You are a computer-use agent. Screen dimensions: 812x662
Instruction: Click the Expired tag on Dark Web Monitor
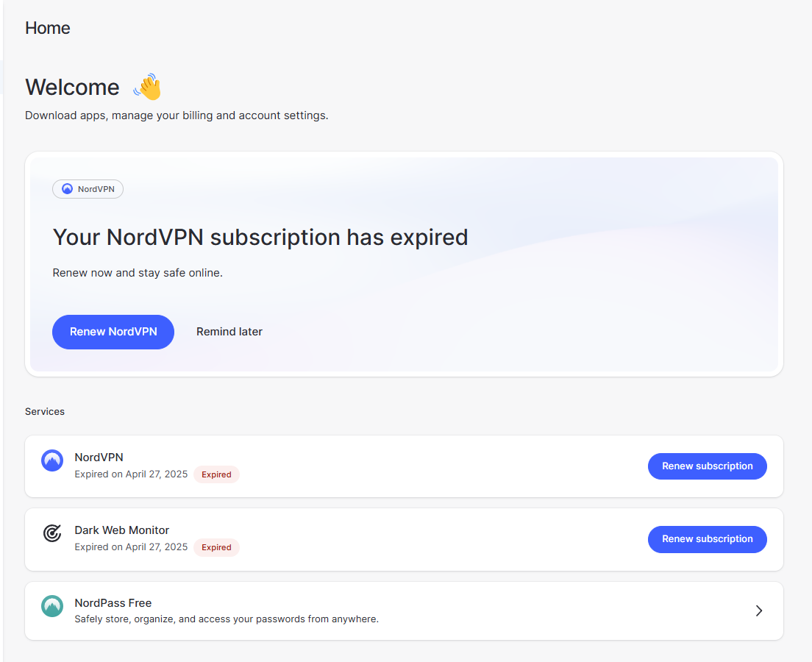216,547
